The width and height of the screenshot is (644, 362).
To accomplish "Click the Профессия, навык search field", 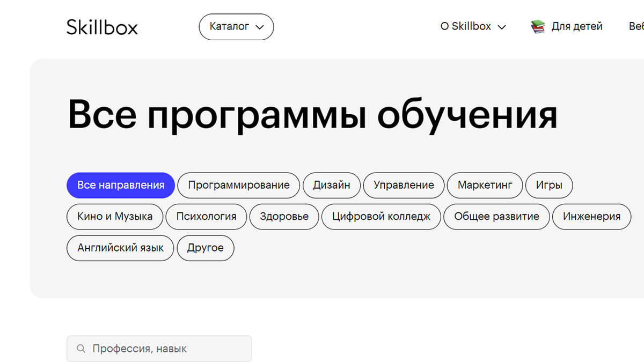I will point(159,349).
